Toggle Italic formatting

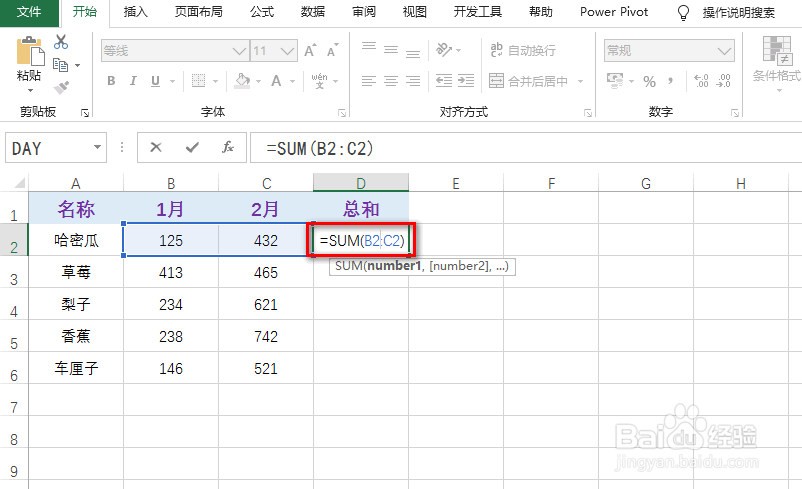click(x=133, y=81)
